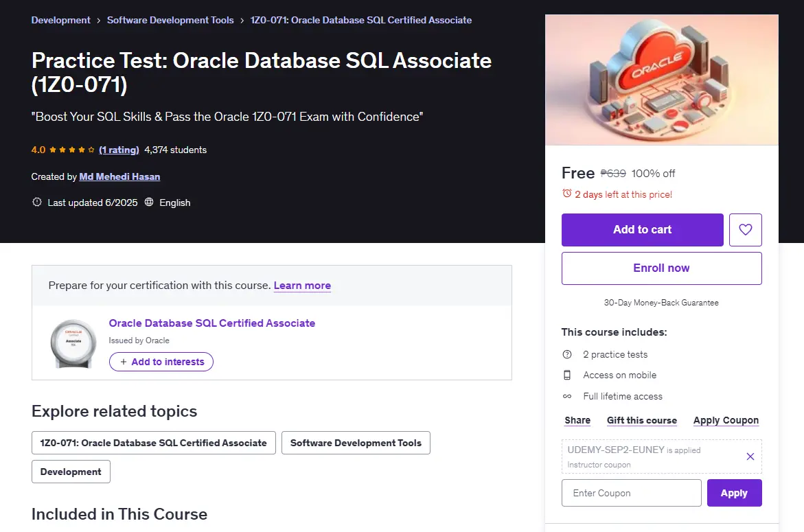Click the 4.0 rating number
Viewport: 804px width, 532px height.
click(38, 150)
